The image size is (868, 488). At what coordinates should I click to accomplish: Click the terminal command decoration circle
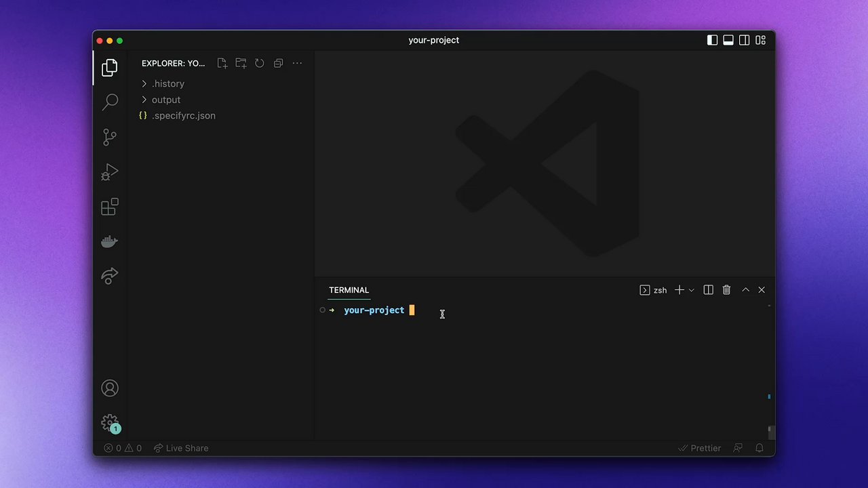click(323, 310)
